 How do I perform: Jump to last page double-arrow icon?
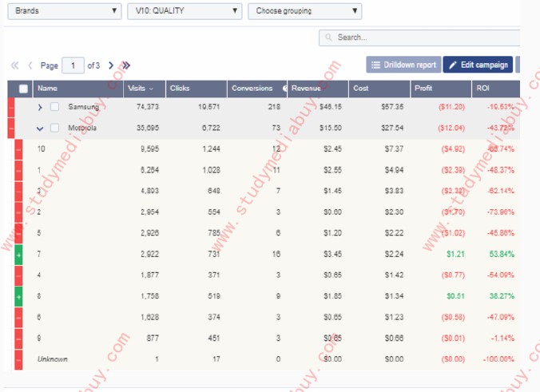point(126,65)
